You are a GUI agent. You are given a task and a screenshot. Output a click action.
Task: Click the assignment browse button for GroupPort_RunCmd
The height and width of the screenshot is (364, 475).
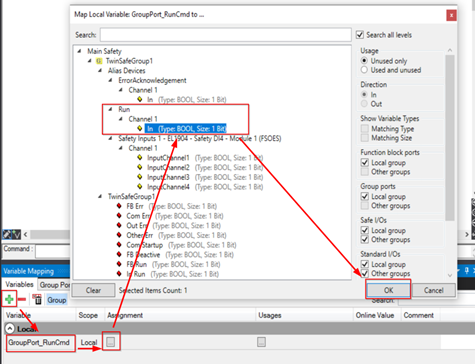(111, 342)
